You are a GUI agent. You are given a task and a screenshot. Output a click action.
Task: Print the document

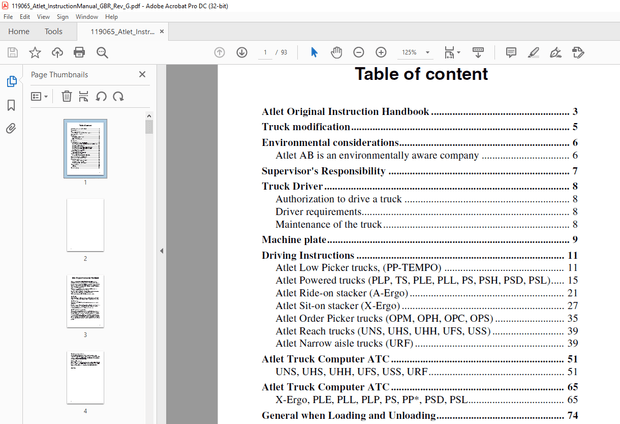79,52
